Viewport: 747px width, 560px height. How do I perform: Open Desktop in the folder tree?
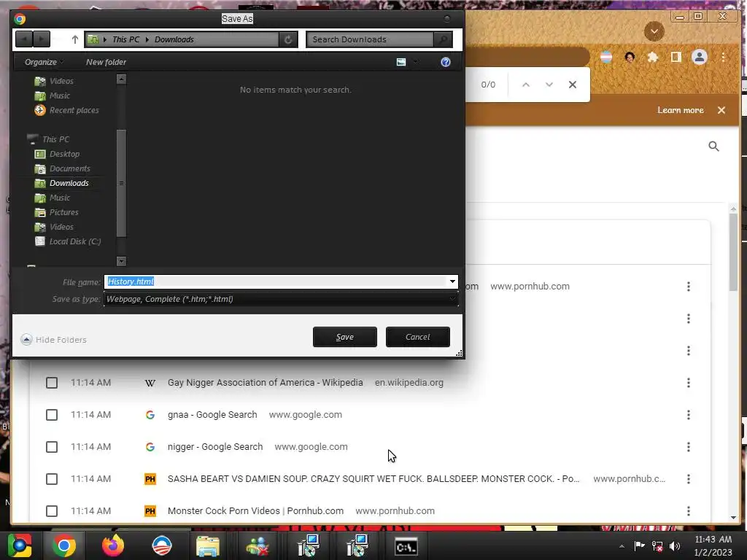pos(57,154)
